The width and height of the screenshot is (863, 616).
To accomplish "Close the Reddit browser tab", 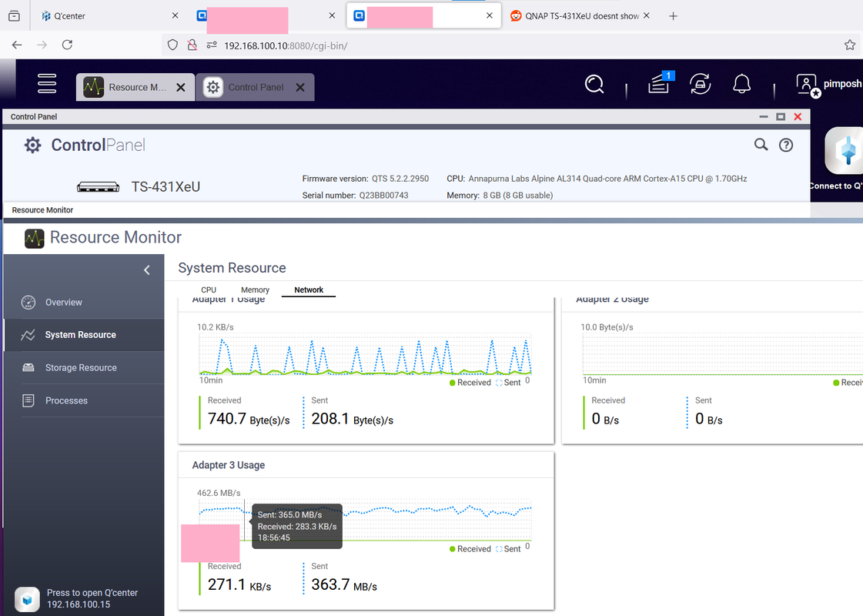I will tap(646, 15).
